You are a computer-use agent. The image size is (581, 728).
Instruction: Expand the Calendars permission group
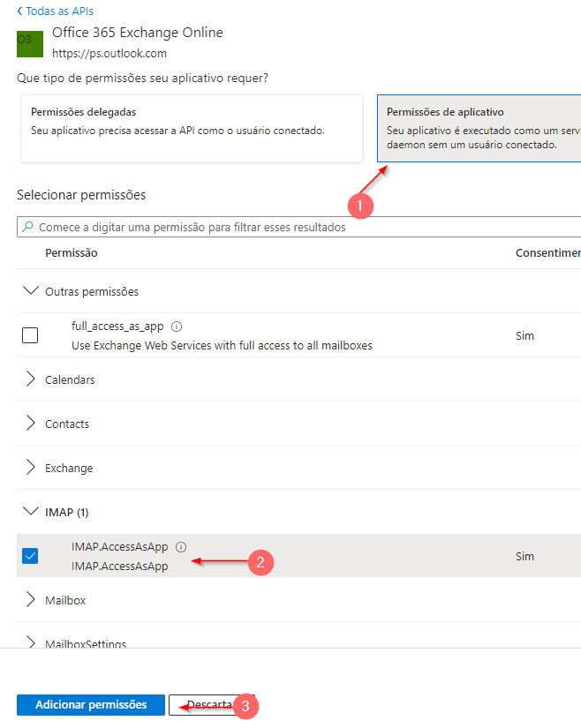coord(31,379)
